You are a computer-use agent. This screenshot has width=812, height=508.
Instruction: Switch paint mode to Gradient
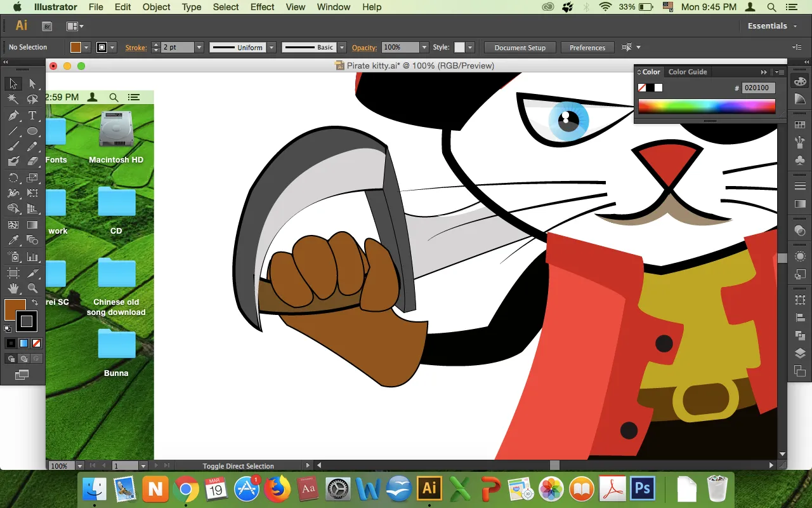tap(23, 343)
